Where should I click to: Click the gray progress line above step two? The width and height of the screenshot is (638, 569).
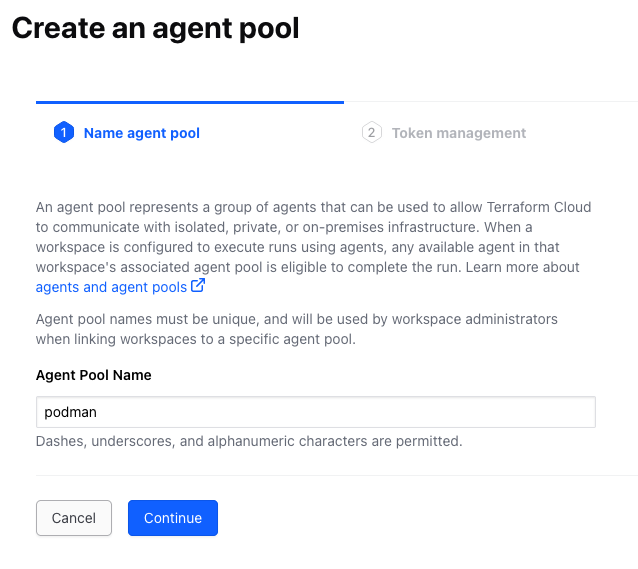490,102
